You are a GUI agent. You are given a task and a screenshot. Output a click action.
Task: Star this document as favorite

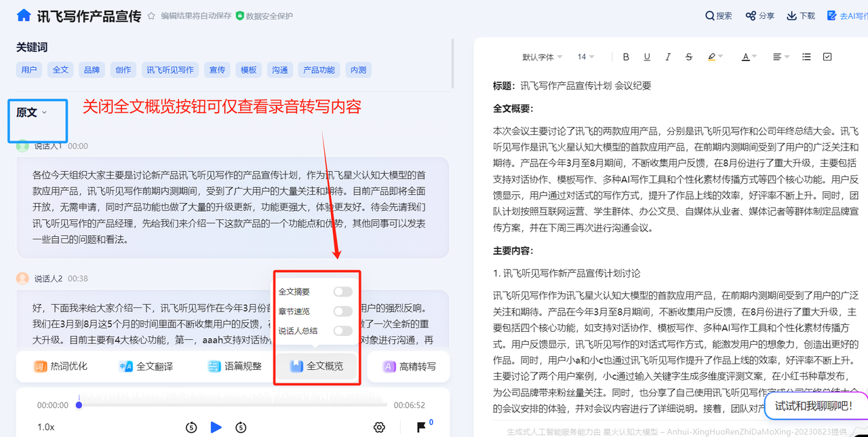pos(151,16)
